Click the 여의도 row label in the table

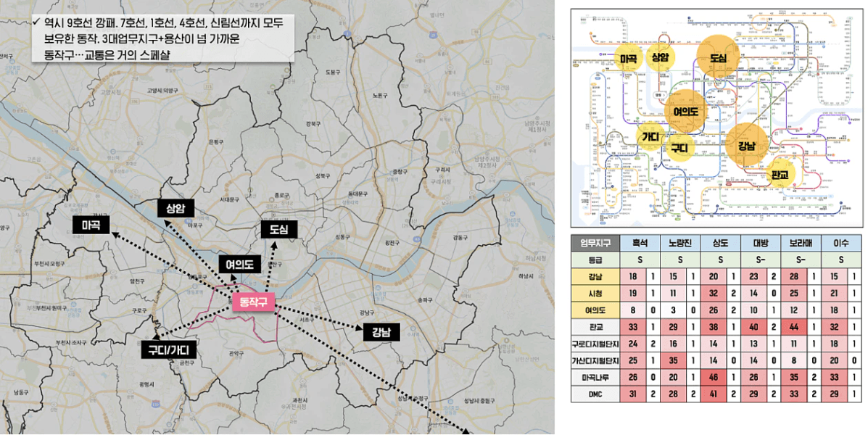(595, 310)
